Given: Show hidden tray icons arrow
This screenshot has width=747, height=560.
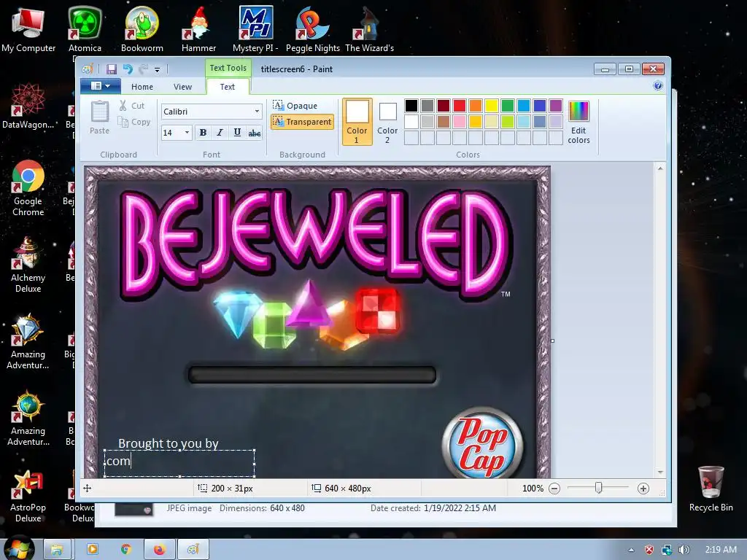Looking at the screenshot, I should click(x=631, y=550).
